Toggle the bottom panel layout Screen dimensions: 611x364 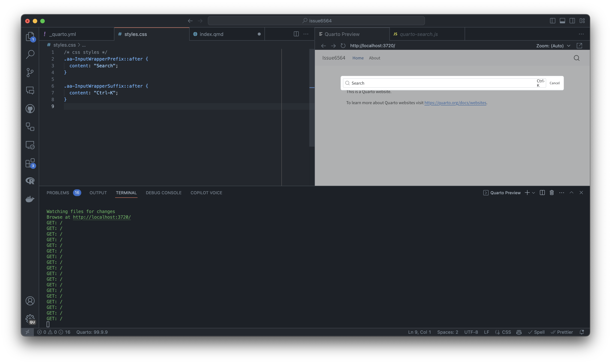coord(562,21)
